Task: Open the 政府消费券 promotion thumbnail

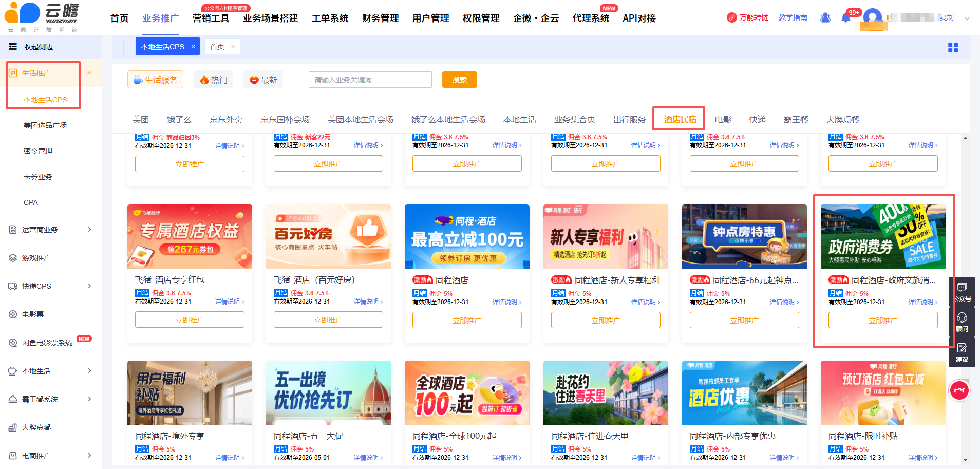Action: 882,237
